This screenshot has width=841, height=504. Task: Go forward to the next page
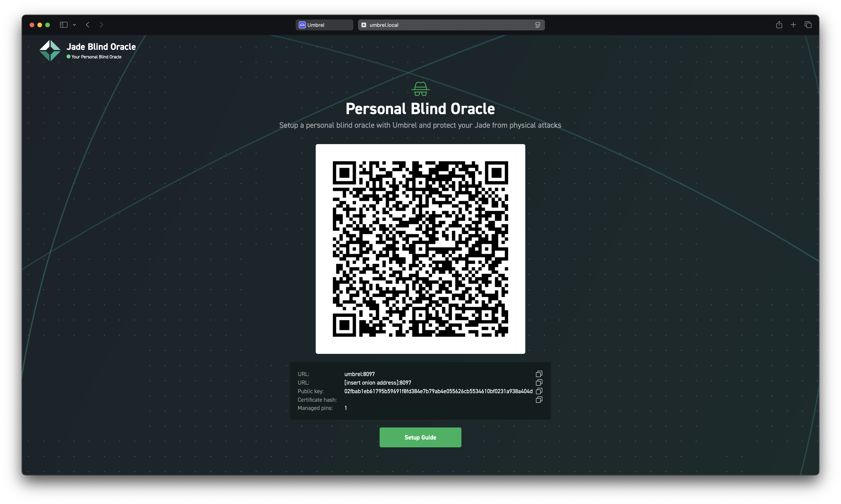tap(101, 25)
